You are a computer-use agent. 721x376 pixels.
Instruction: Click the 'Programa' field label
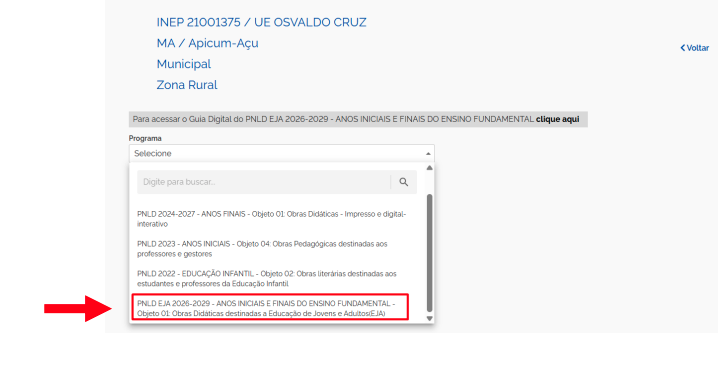(145, 138)
